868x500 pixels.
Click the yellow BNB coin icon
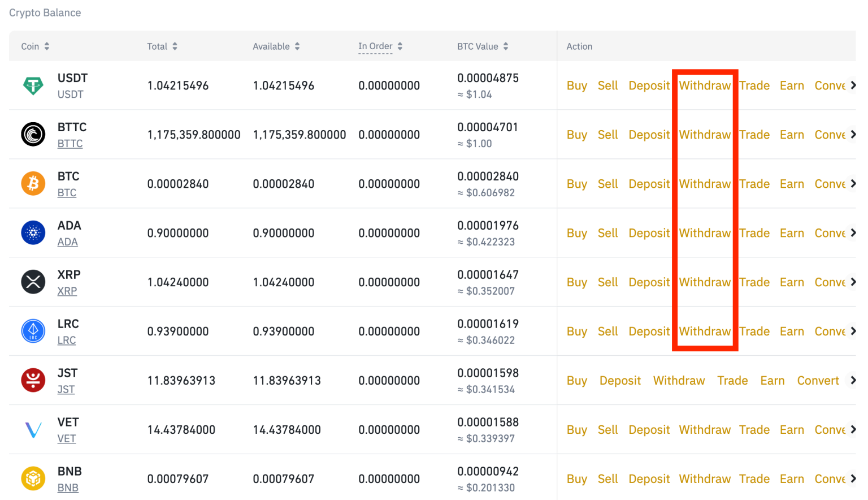point(33,479)
